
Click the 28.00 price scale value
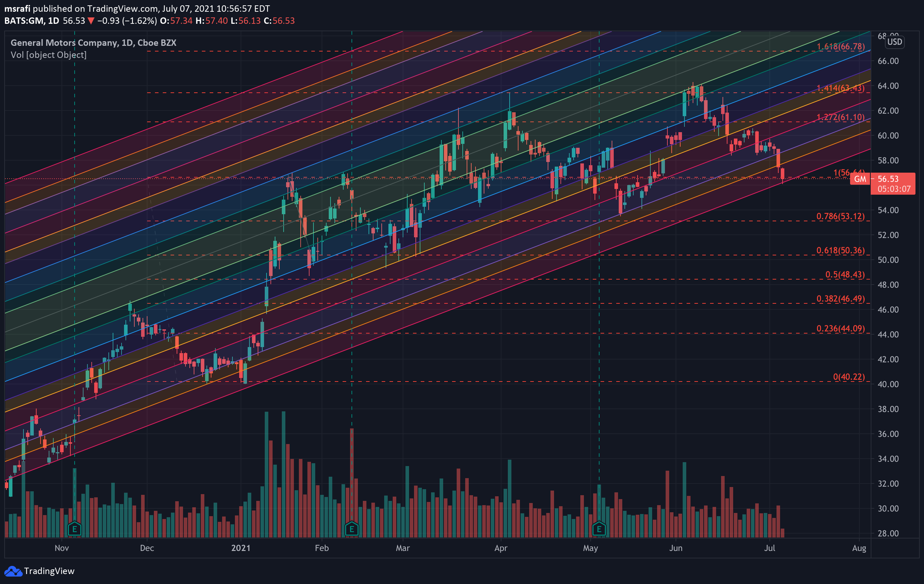[x=888, y=534]
